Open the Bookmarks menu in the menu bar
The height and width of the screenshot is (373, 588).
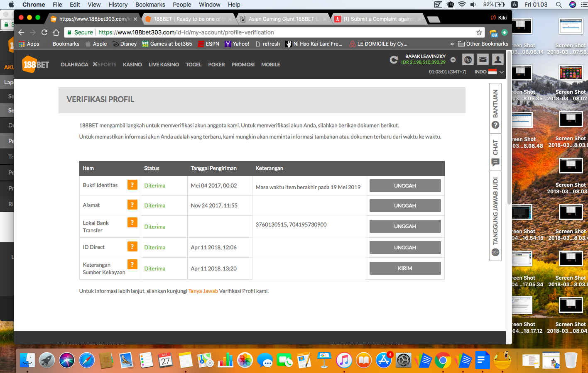[x=150, y=5]
